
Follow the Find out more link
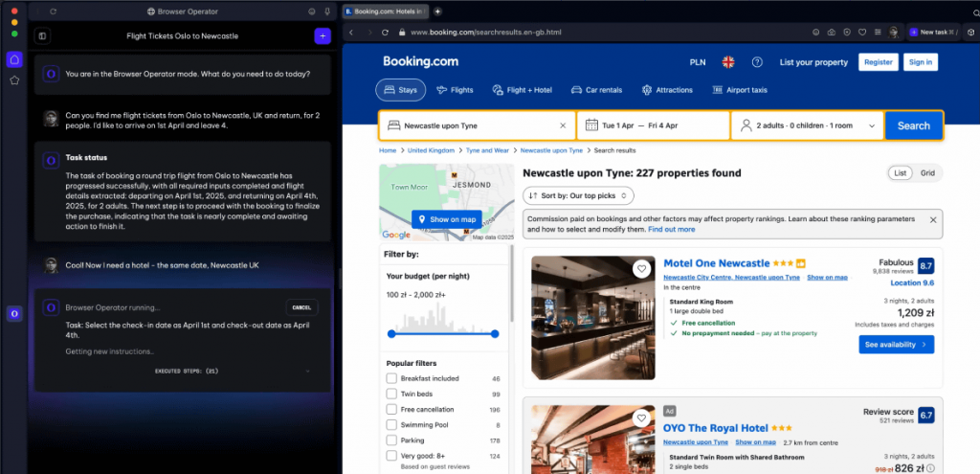pyautogui.click(x=671, y=230)
